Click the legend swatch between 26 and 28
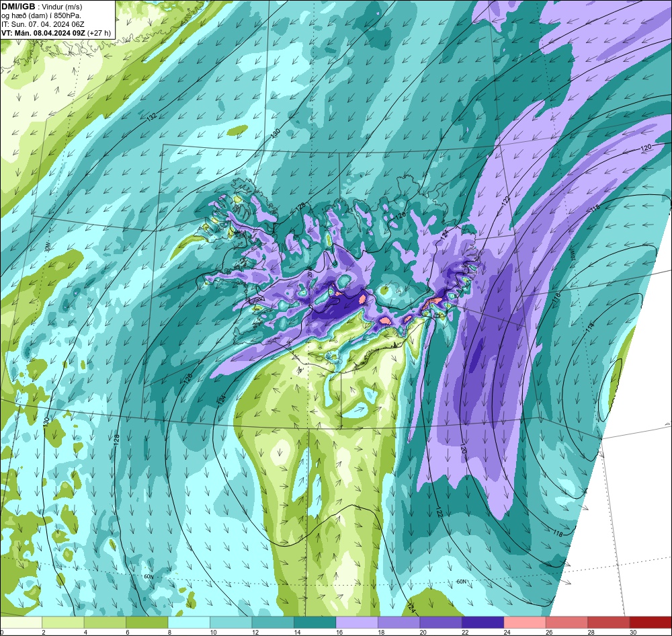 (567, 623)
